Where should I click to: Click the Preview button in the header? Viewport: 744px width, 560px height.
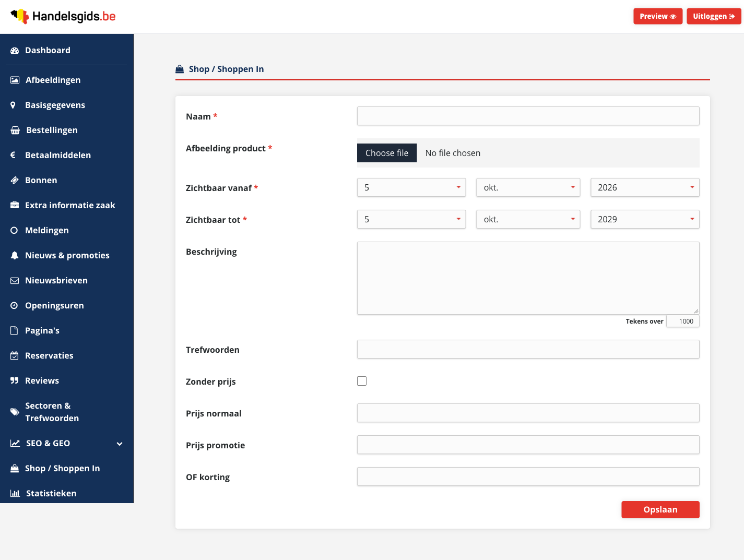click(658, 16)
